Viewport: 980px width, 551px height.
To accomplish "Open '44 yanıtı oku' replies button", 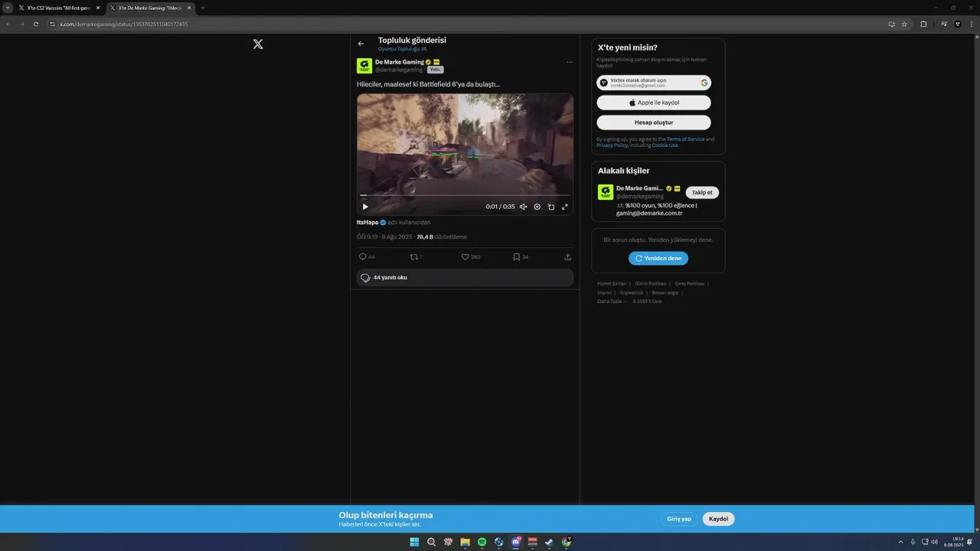I will [465, 278].
